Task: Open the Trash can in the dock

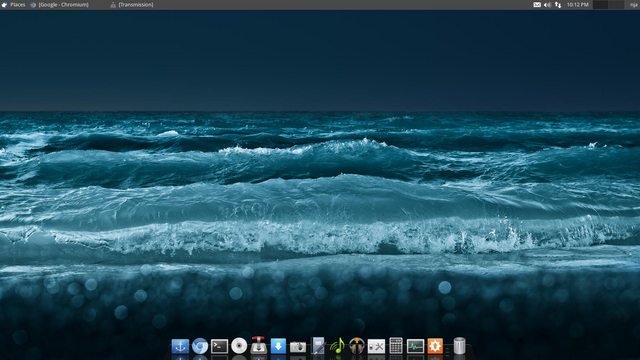Action: coord(459,346)
